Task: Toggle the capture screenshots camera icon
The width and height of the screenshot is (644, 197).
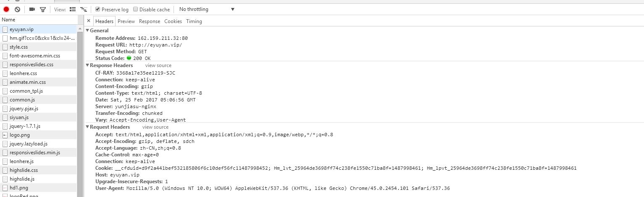Action: pos(32,9)
